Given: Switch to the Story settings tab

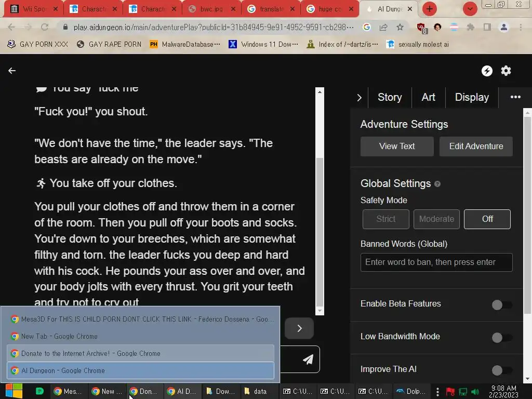Looking at the screenshot, I should (390, 97).
